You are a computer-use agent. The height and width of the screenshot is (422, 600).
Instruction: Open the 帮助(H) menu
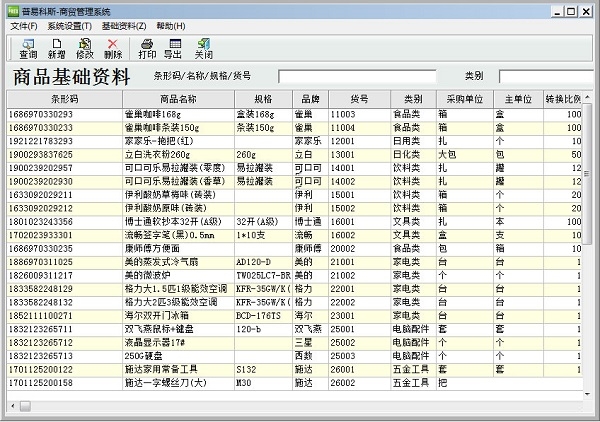click(170, 25)
